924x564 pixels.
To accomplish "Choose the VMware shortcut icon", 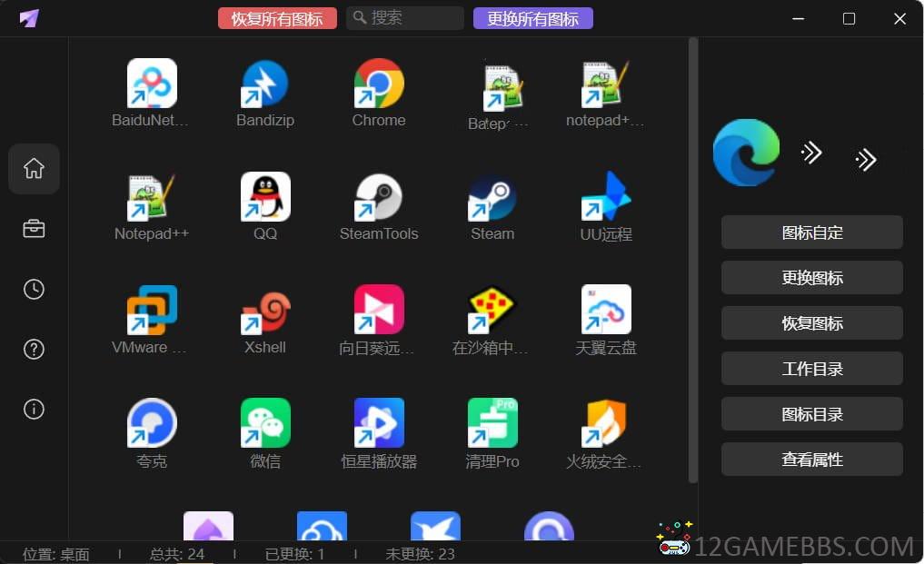I will (152, 311).
